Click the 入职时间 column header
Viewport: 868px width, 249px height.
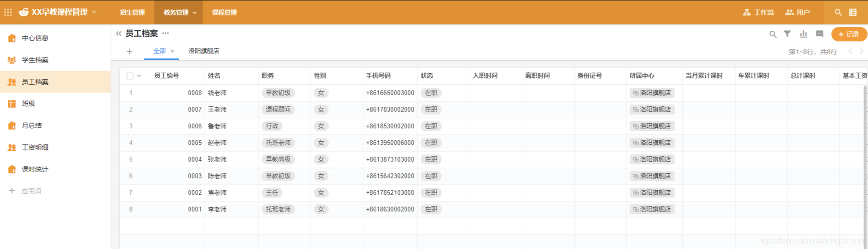click(485, 76)
